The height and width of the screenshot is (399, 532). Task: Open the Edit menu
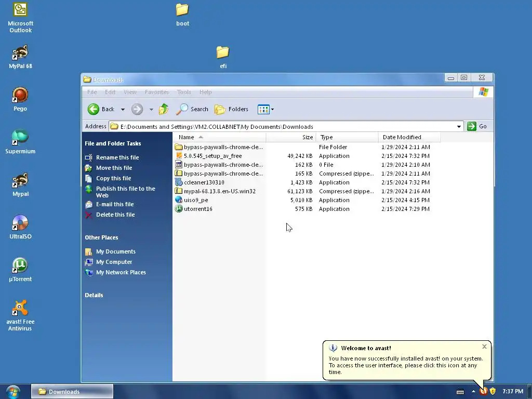110,92
